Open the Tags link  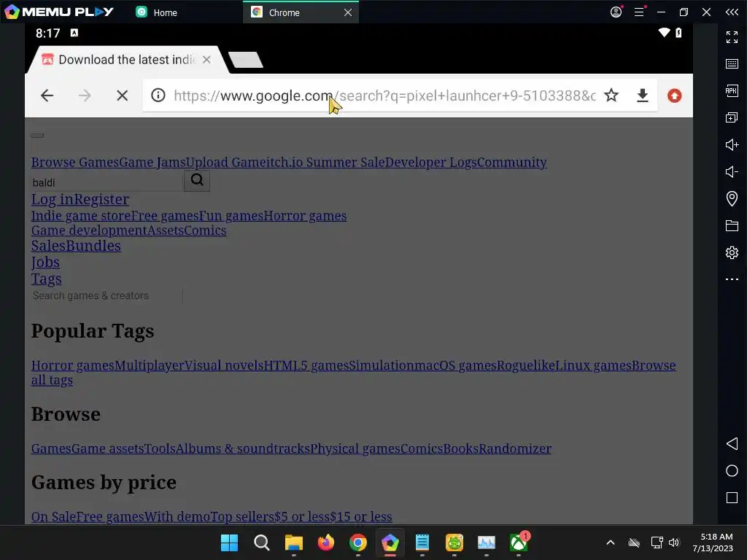[46, 279]
